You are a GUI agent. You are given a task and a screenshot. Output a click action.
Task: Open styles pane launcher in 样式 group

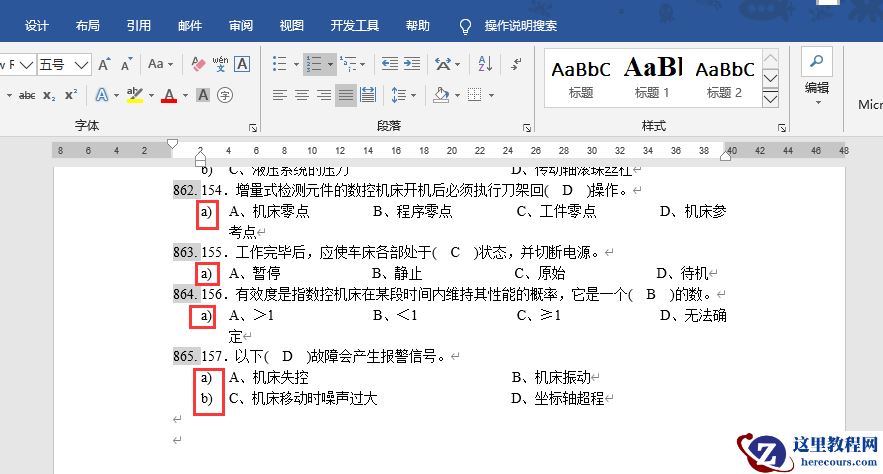coord(782,128)
